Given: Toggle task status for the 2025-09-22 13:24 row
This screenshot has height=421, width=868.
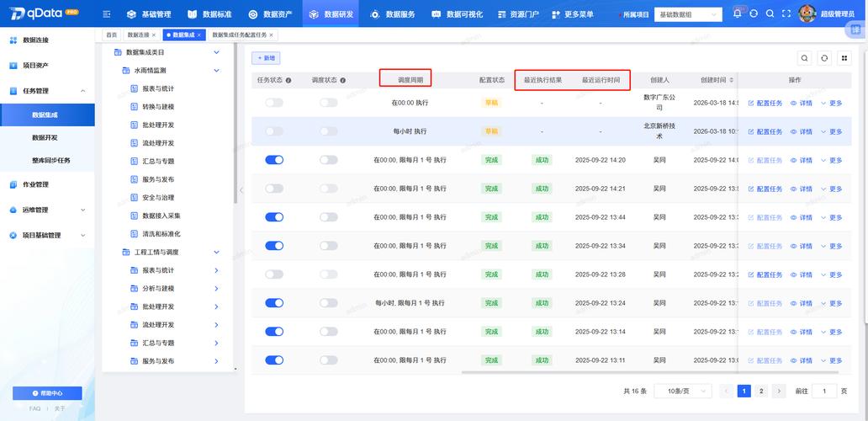Looking at the screenshot, I should tap(274, 303).
